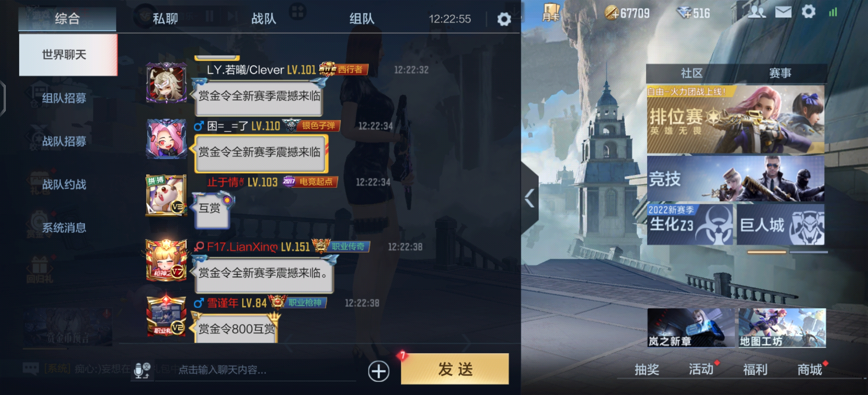The image size is (868, 395).
Task: Open 岚之新章 banner thumbnail
Action: (x=690, y=328)
